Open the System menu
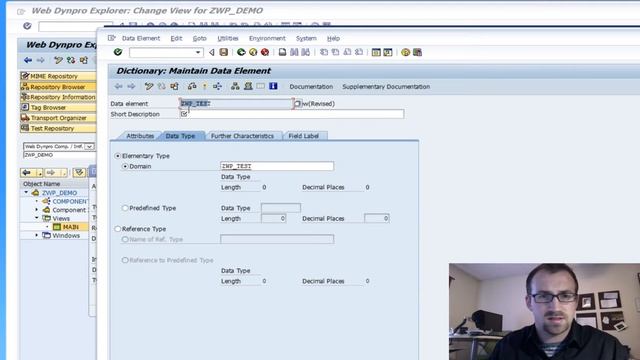 306,38
